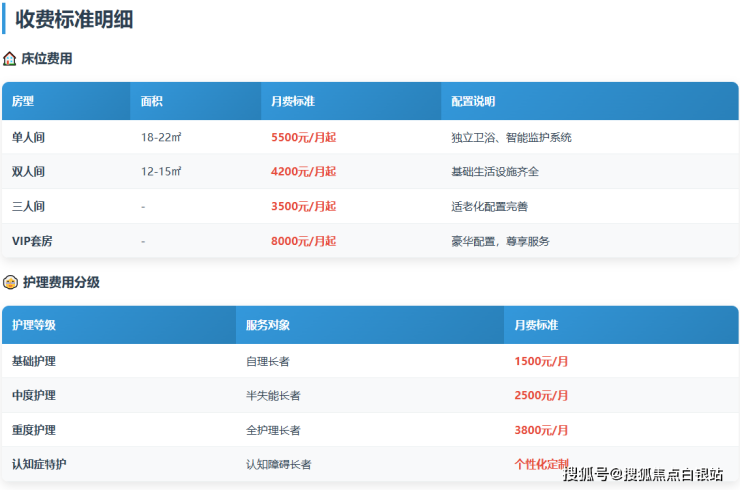
Task: Click the 收费标准明细 page heading
Action: [x=74, y=18]
